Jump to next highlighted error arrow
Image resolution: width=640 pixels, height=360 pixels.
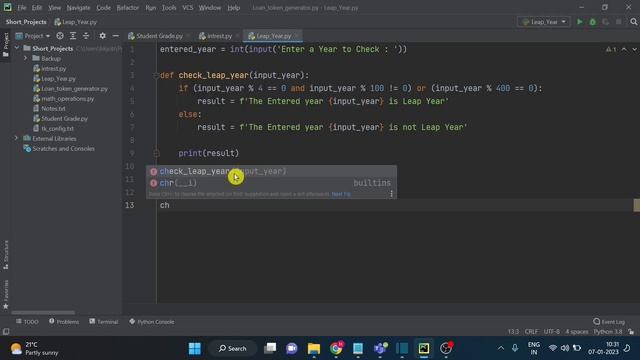click(634, 49)
